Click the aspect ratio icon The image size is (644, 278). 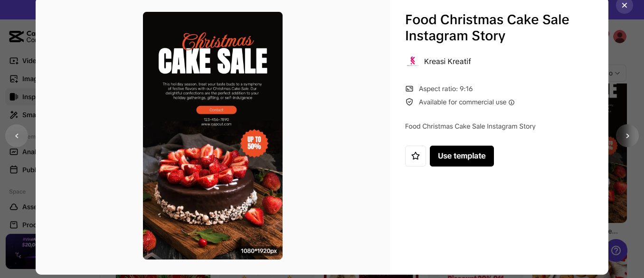tap(409, 89)
